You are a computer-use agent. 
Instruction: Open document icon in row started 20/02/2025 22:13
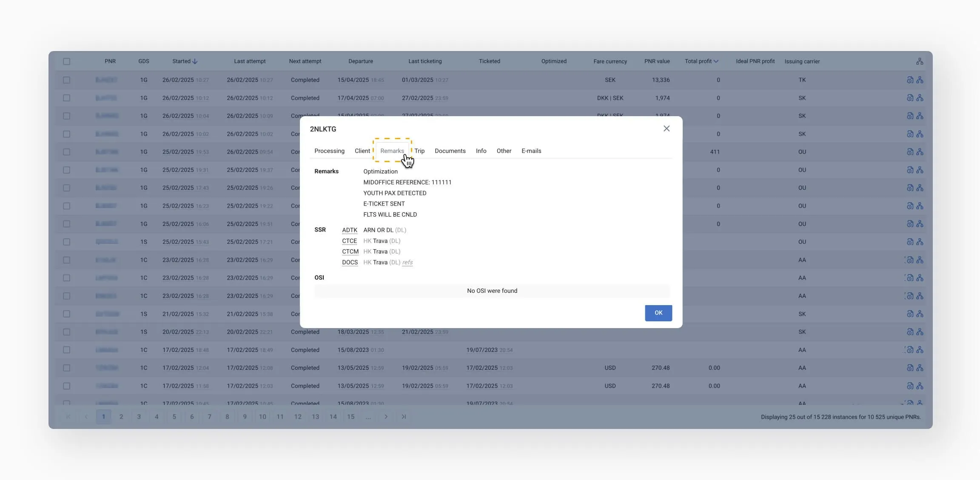pyautogui.click(x=910, y=332)
